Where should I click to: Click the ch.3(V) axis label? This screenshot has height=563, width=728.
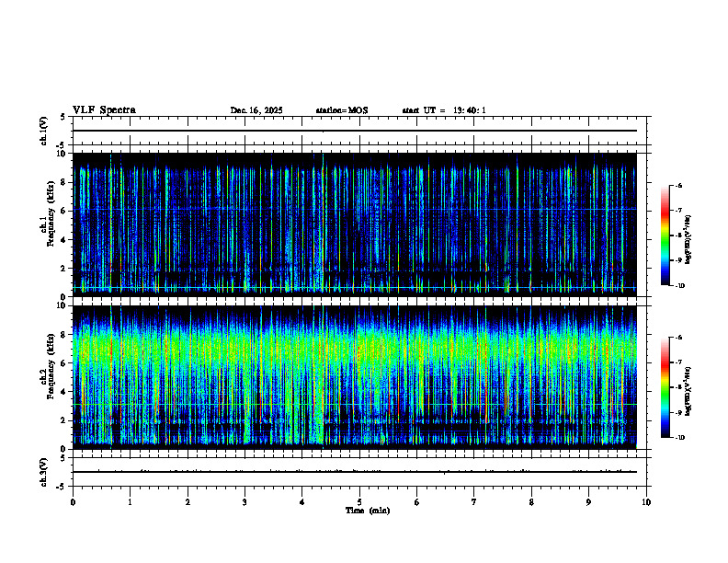[43, 472]
